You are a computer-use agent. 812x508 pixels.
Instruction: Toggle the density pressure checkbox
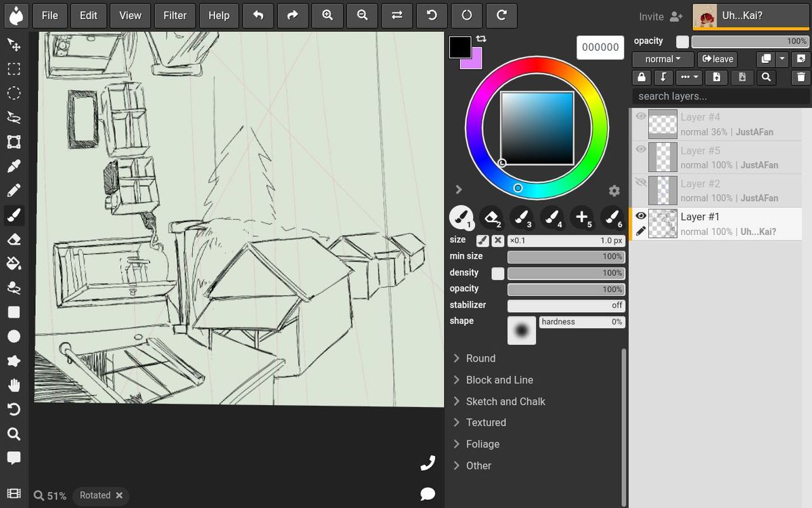click(x=498, y=273)
